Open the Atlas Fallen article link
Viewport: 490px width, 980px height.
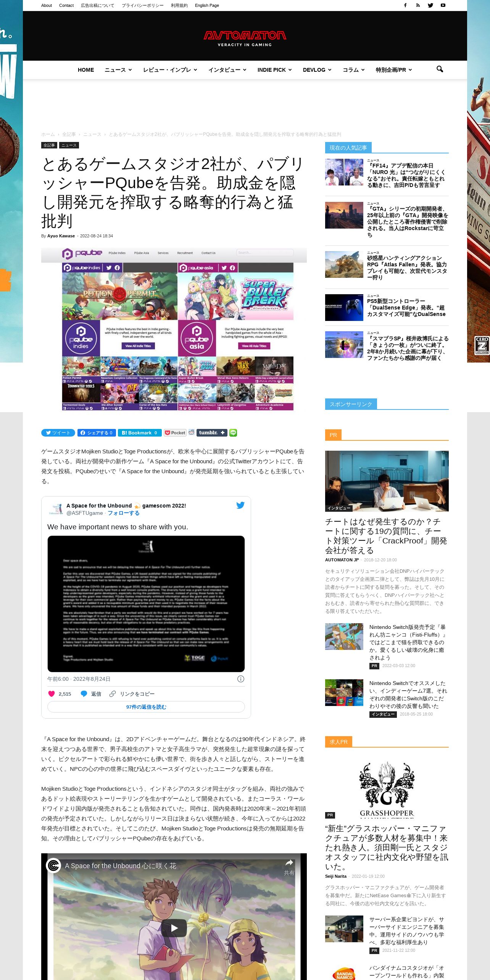pyautogui.click(x=407, y=268)
